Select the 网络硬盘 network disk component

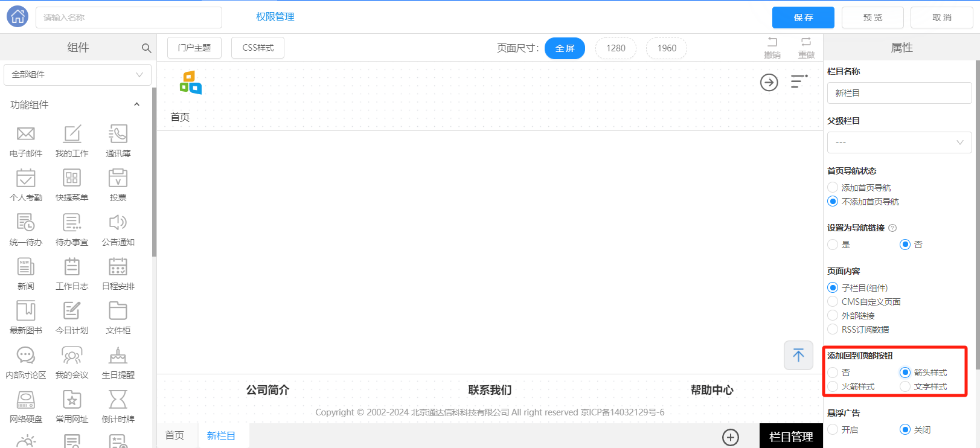point(26,400)
